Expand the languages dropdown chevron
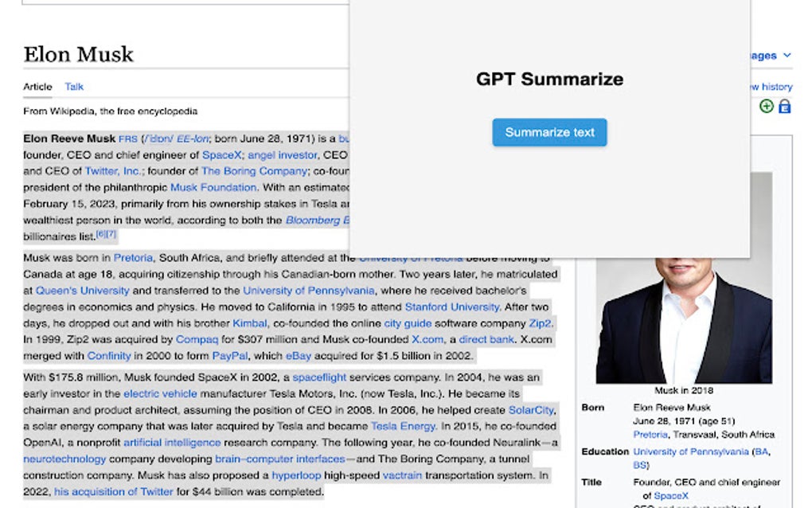The width and height of the screenshot is (812, 508). 785,56
